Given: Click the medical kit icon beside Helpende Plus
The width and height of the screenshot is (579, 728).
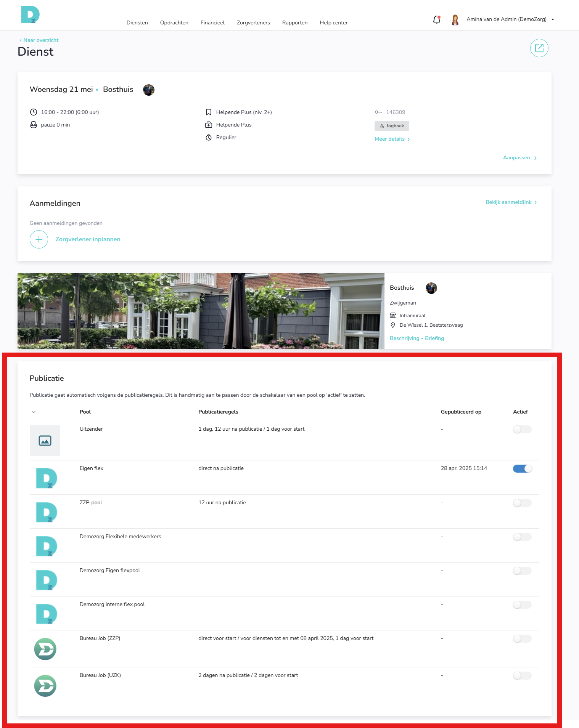Looking at the screenshot, I should click(209, 125).
